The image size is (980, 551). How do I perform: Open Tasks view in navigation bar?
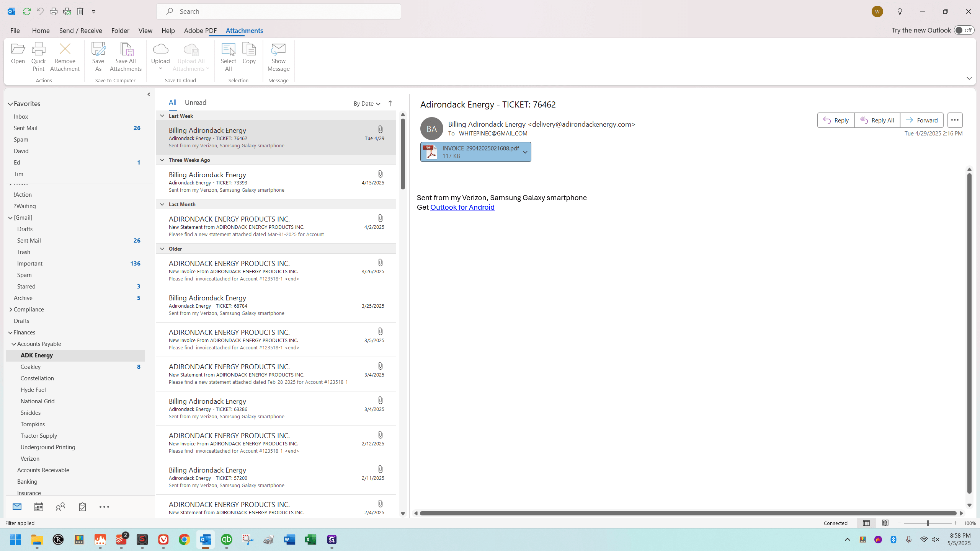click(x=82, y=507)
